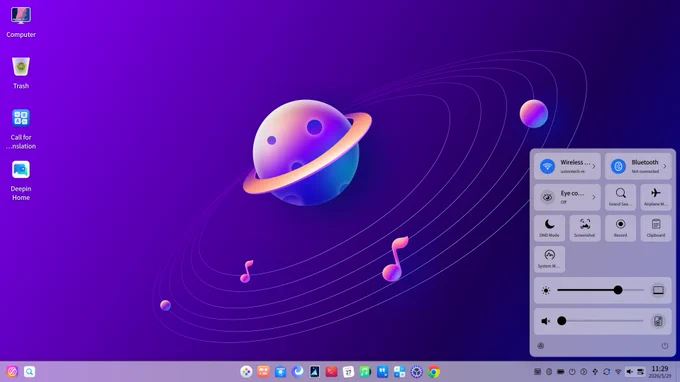Mute toggle speaker icon beside volume slider
Image resolution: width=680 pixels, height=382 pixels.
546,321
